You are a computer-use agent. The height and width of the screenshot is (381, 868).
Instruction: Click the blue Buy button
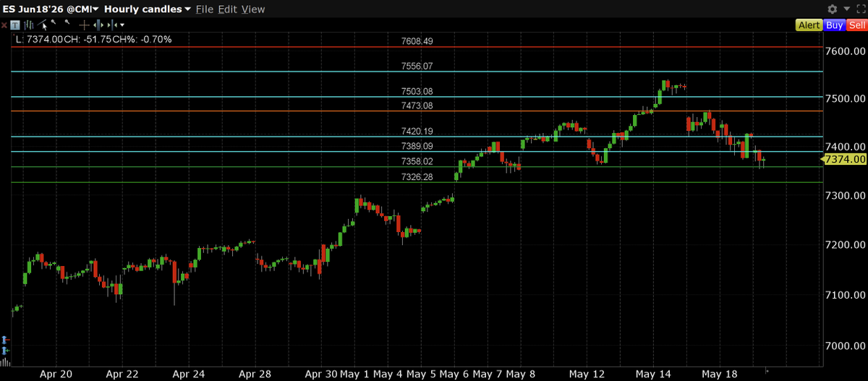pos(834,25)
